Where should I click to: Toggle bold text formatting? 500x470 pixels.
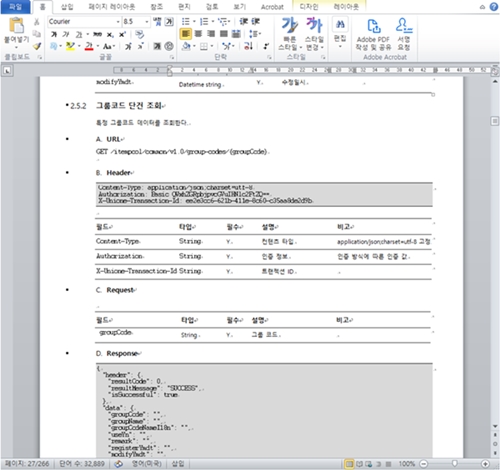click(54, 34)
